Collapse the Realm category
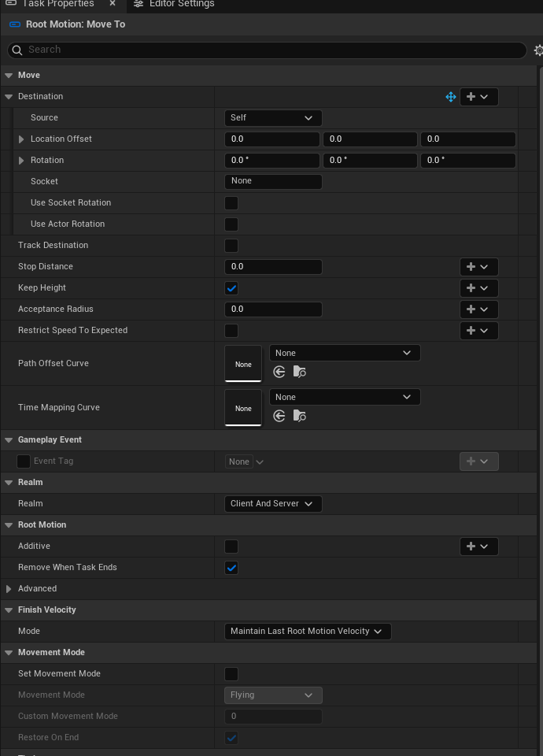Image resolution: width=543 pixels, height=756 pixels. [9, 483]
